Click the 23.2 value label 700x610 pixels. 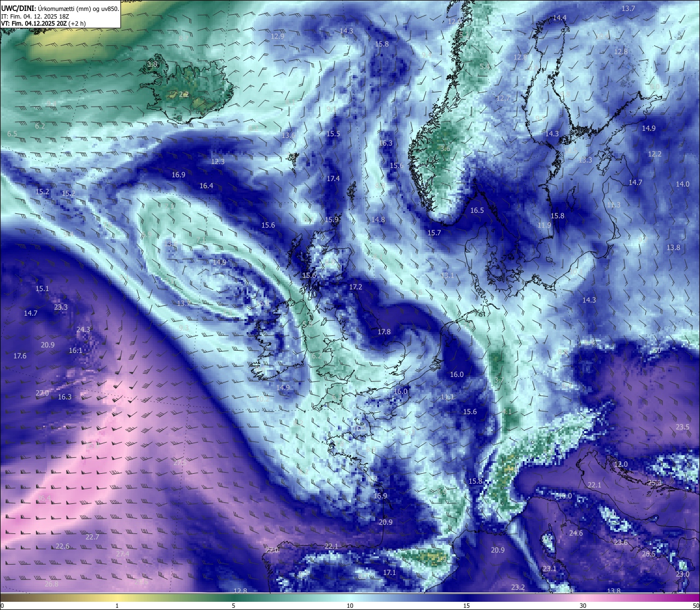[518, 588]
